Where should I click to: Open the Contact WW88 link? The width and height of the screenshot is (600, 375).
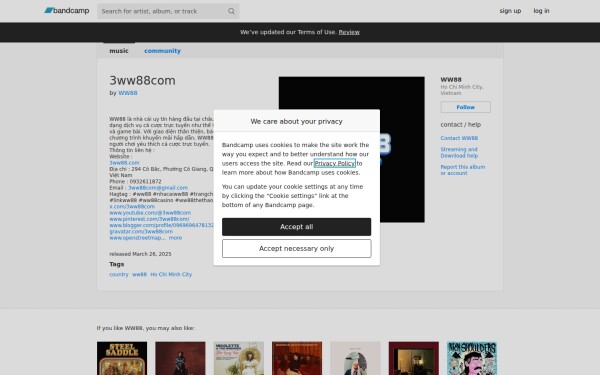click(459, 138)
